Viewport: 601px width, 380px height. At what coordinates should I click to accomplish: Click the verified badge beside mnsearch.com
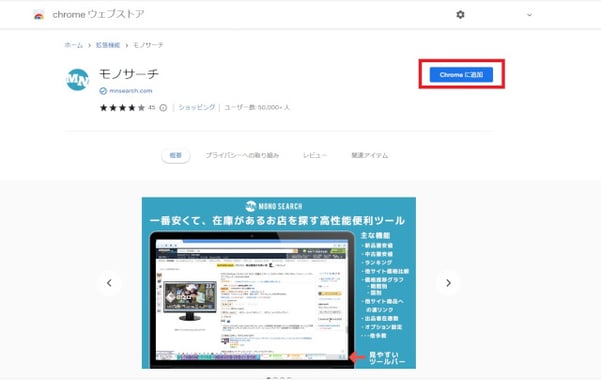tap(103, 91)
